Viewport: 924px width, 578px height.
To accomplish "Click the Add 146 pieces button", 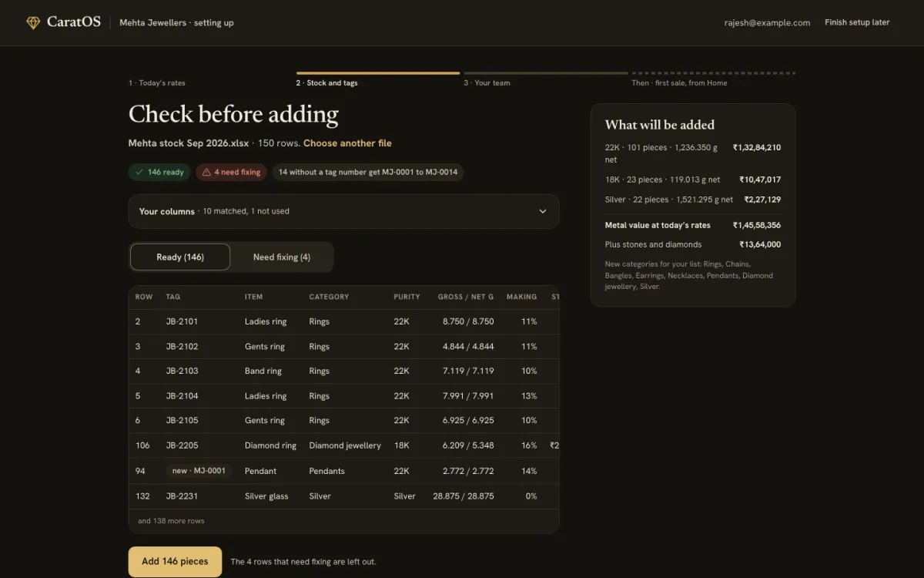I will [x=175, y=562].
